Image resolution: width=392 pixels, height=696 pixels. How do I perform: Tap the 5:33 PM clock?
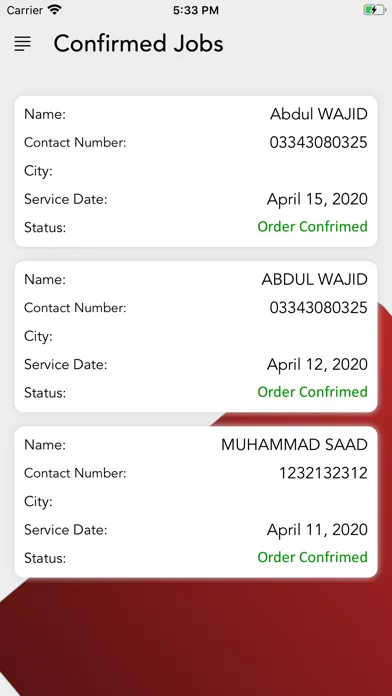tap(196, 10)
